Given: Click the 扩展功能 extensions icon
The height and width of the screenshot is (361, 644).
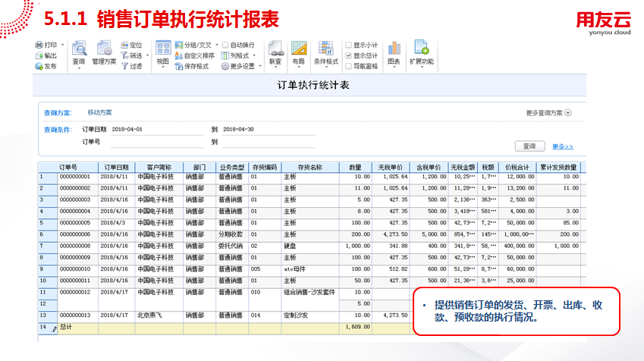Looking at the screenshot, I should point(421,50).
